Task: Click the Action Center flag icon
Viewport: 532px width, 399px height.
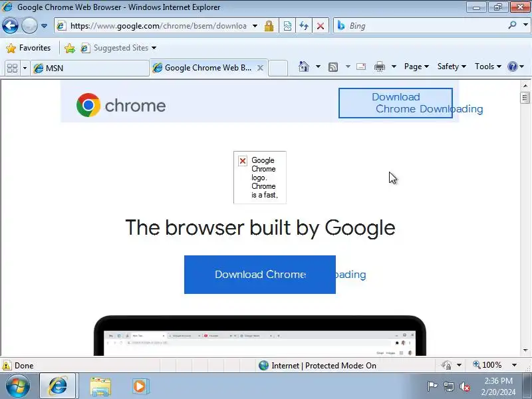Action: click(x=432, y=386)
